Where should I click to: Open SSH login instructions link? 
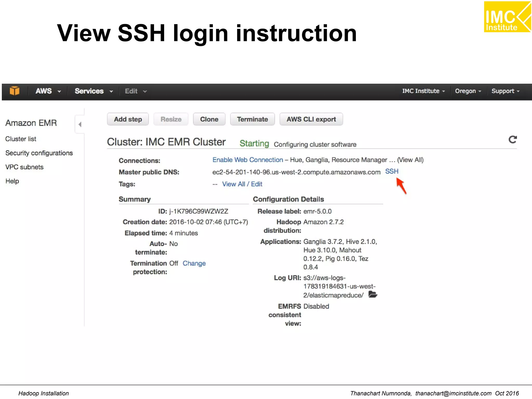392,171
